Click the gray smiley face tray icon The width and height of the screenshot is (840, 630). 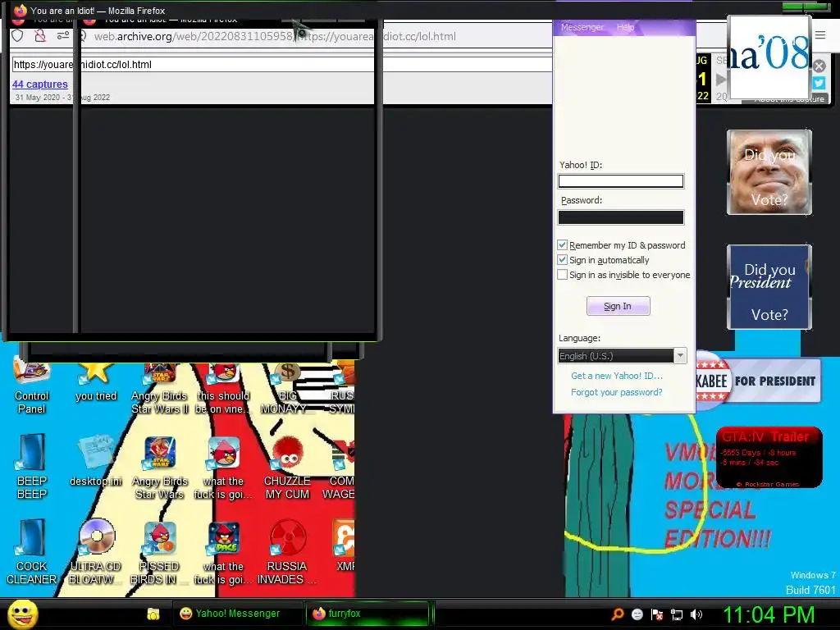[637, 614]
